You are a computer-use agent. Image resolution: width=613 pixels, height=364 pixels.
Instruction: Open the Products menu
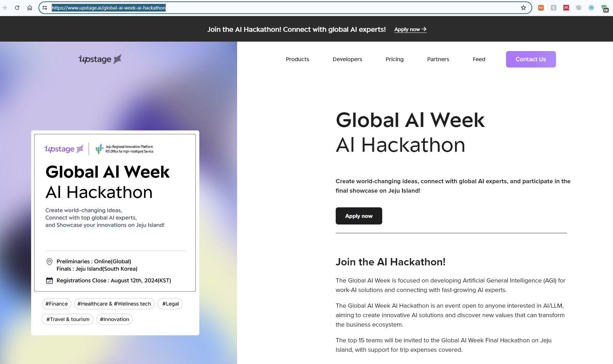(297, 59)
